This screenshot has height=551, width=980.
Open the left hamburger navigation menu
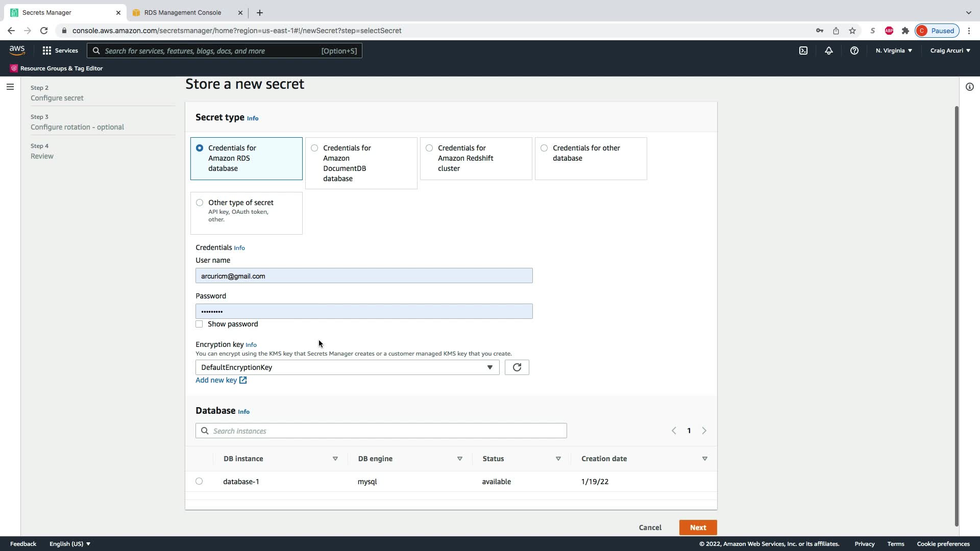tap(10, 87)
